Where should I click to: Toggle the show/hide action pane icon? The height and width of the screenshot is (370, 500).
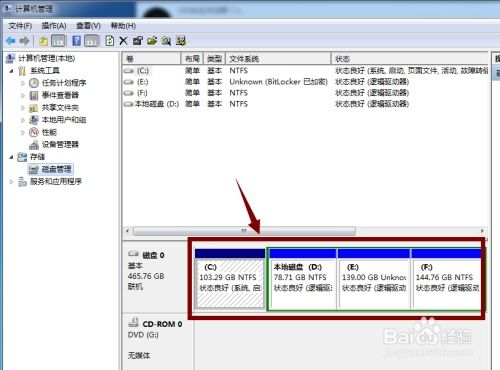click(92, 41)
